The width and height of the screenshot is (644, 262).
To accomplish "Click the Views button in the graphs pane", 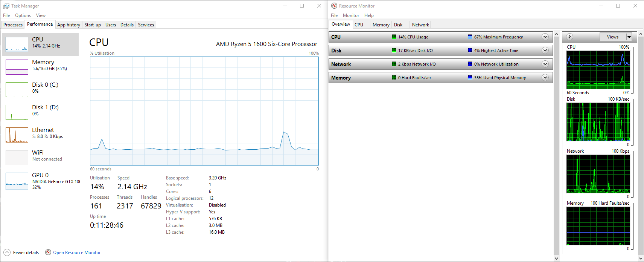I will point(613,37).
